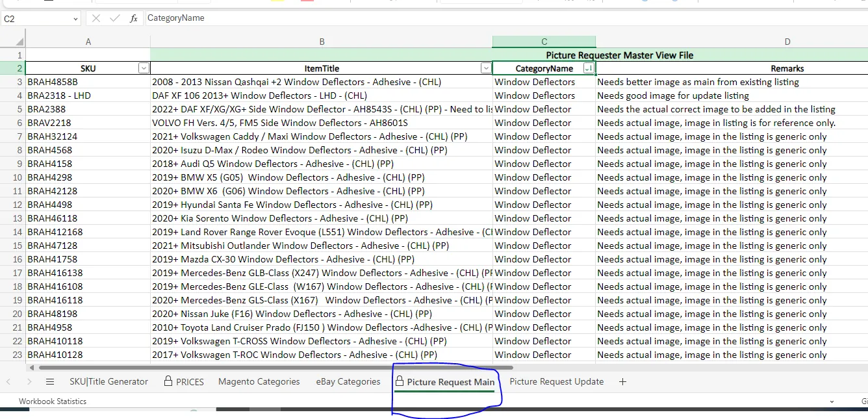The image size is (868, 419).
Task: Add a new sheet with plus icon
Action: [x=622, y=381]
